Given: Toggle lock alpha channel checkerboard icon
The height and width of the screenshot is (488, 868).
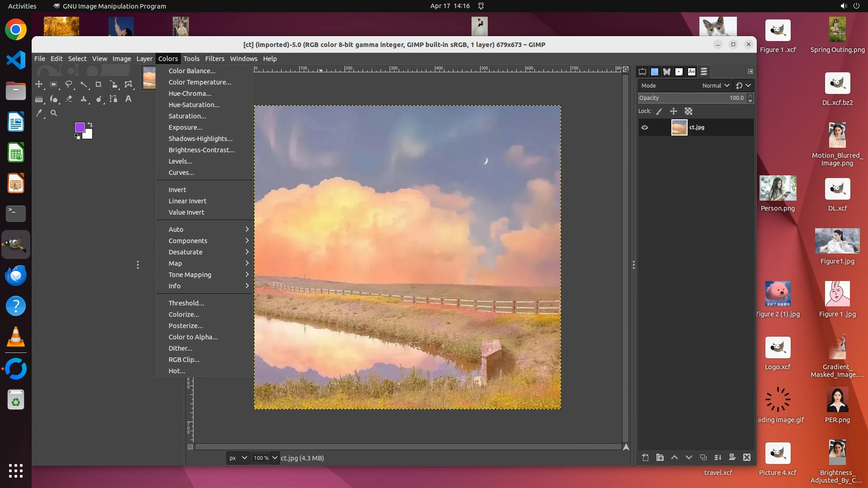Looking at the screenshot, I should pos(689,112).
